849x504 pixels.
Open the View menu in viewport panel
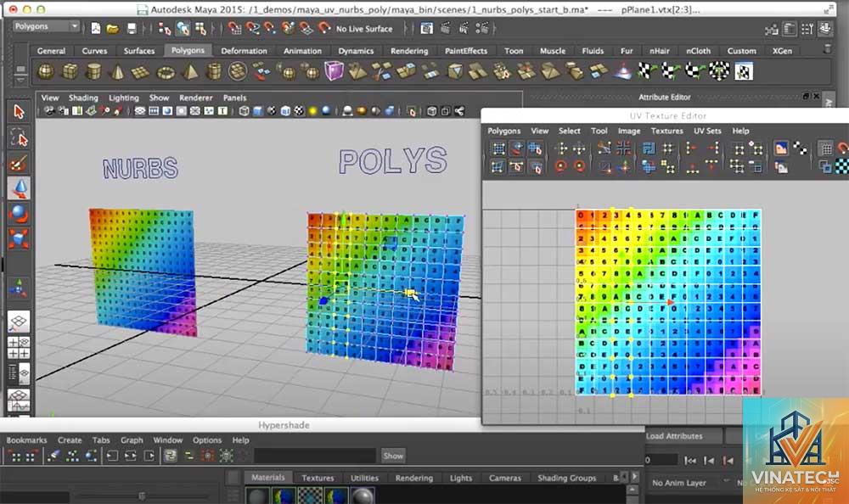pos(50,98)
